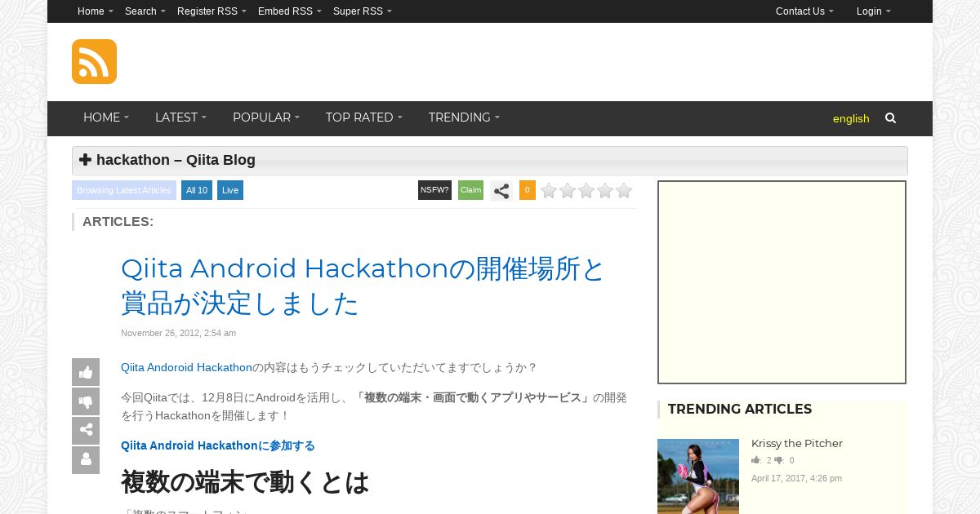980x514 pixels.
Task: Click the orange 0 rating count badge
Action: tap(528, 190)
